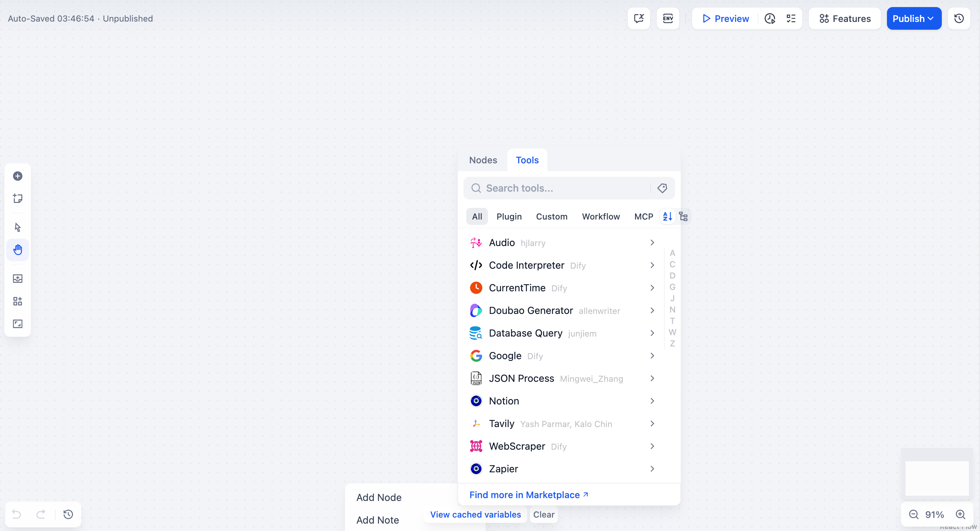Viewport: 980px width, 531px height.
Task: Expand the Database Query chevron
Action: click(x=652, y=333)
